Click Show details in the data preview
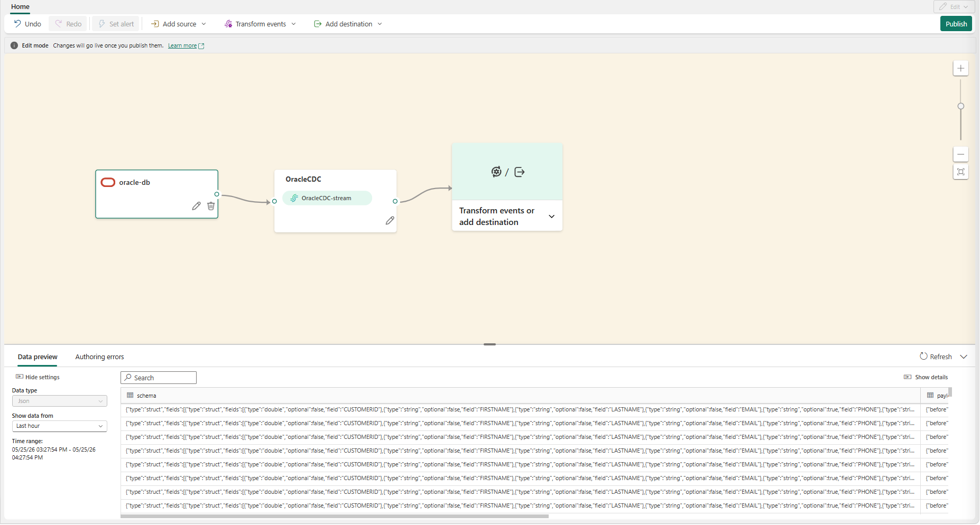The image size is (980, 525). (926, 377)
